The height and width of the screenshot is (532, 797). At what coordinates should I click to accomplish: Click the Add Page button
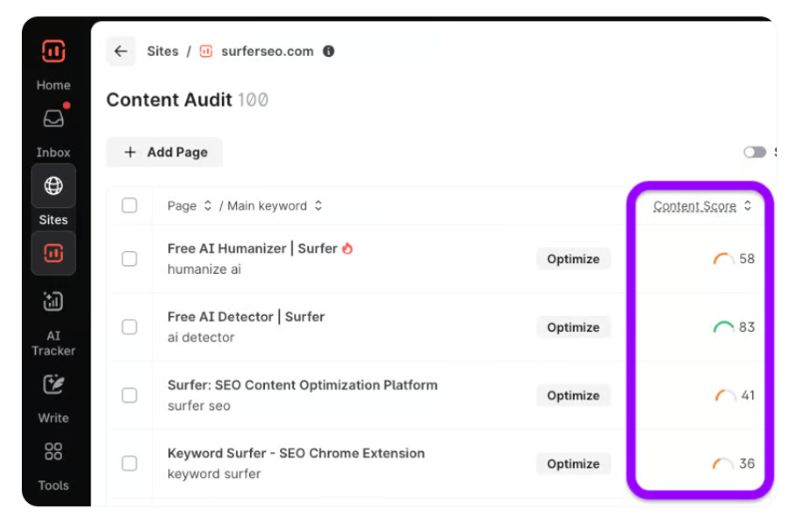point(165,152)
